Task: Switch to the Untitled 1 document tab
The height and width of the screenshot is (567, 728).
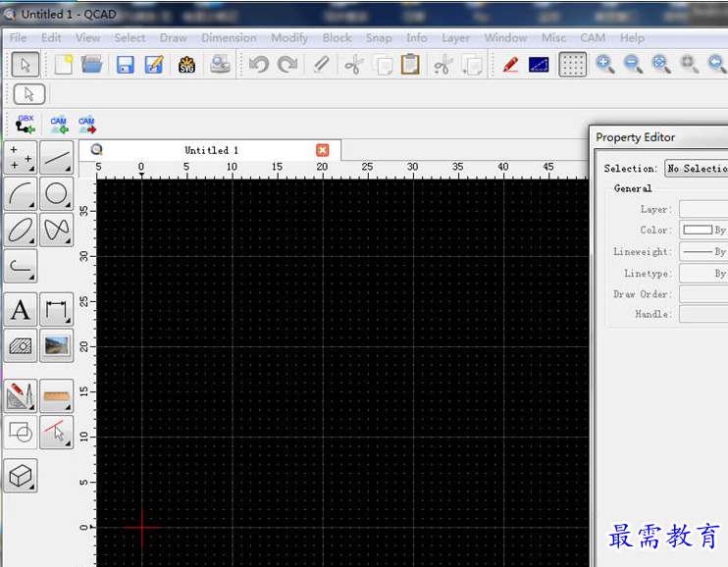Action: tap(210, 150)
